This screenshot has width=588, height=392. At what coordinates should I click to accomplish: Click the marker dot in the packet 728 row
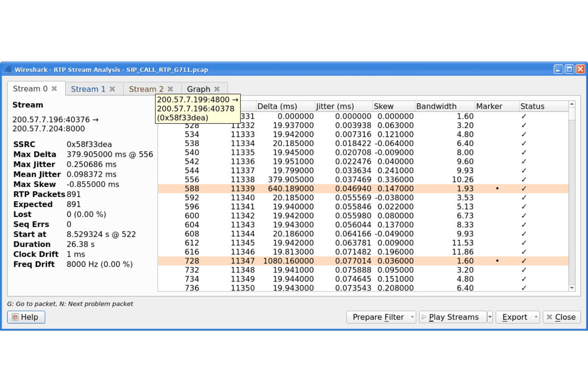497,261
